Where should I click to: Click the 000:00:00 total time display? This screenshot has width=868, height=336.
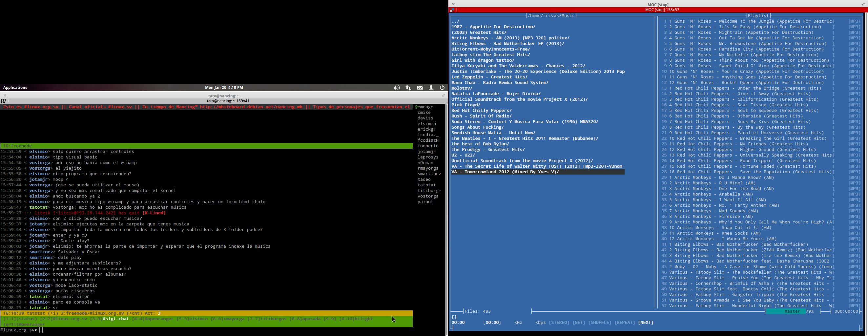pyautogui.click(x=846, y=311)
